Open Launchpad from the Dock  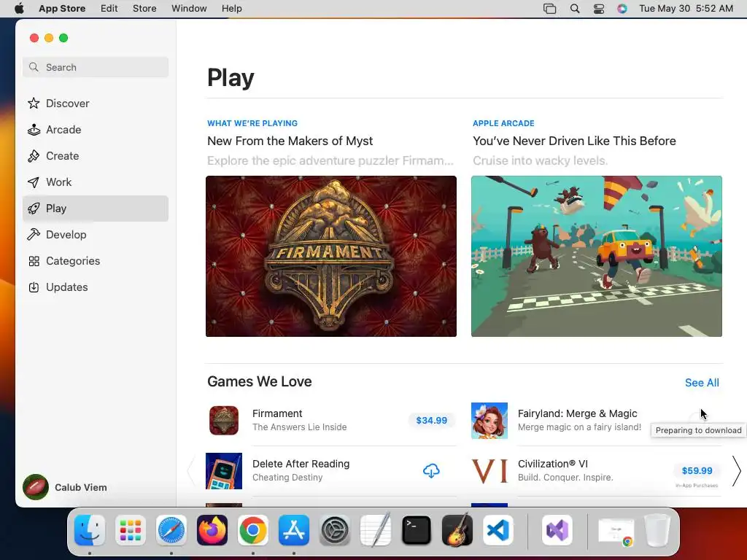(x=131, y=530)
